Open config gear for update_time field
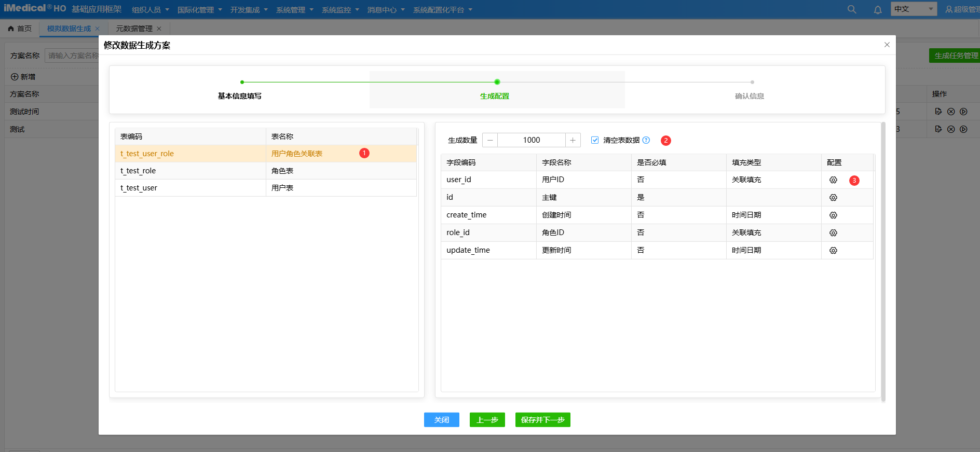 click(x=833, y=251)
